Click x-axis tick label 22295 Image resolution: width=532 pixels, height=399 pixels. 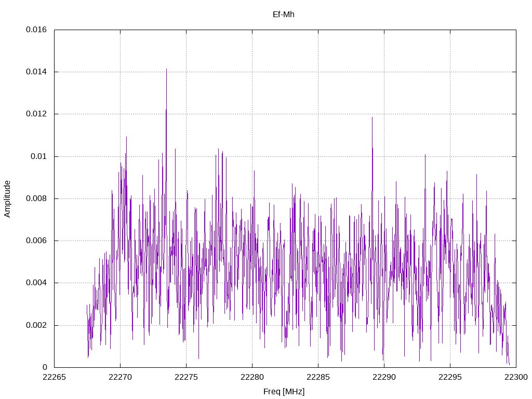tap(450, 377)
